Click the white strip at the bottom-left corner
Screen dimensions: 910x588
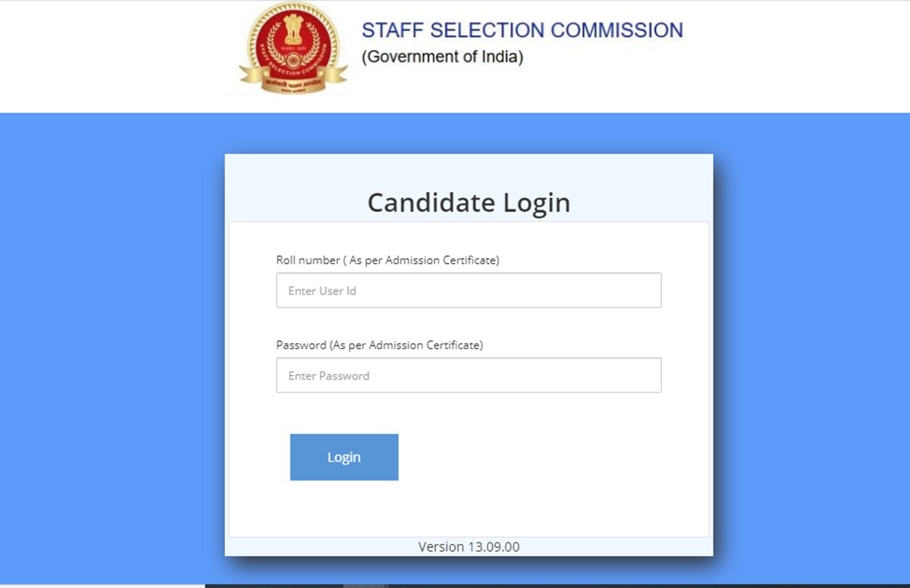click(x=99, y=586)
